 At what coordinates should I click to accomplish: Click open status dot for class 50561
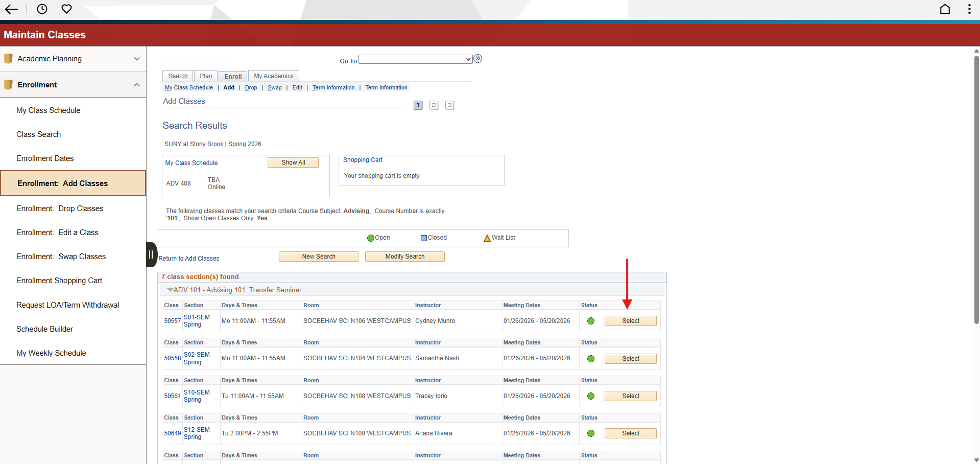tap(591, 396)
